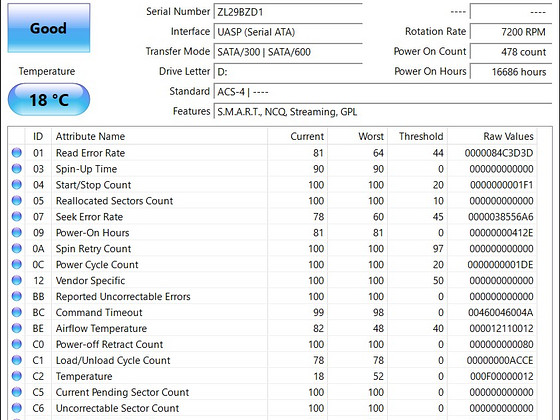Click the Transfer Mode field SATA/300 | SATA/600
This screenshot has height=420, width=560.
[288, 52]
